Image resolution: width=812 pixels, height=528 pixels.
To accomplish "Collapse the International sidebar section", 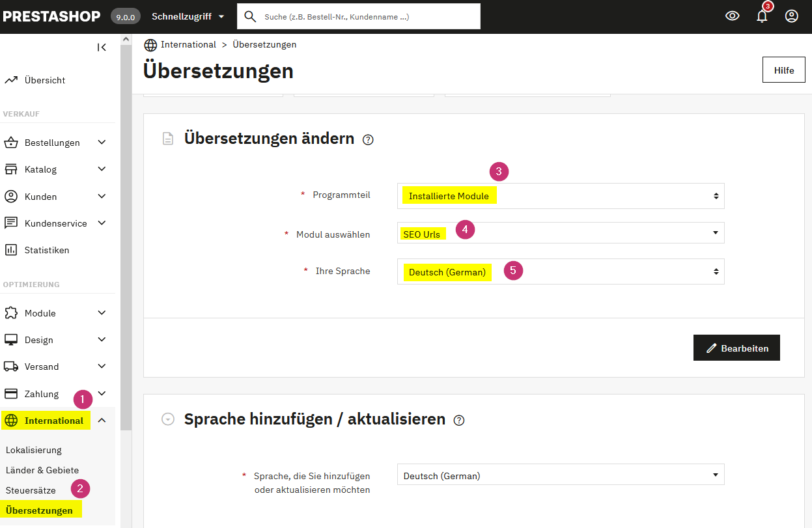I will coord(102,420).
